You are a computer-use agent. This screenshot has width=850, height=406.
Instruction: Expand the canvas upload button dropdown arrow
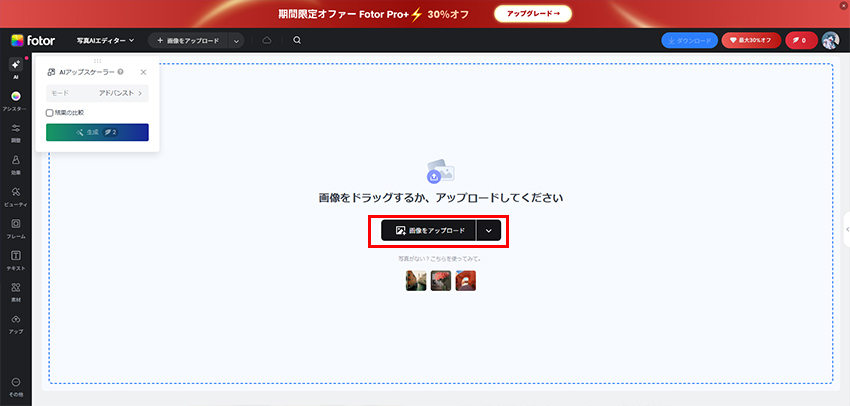(x=488, y=230)
